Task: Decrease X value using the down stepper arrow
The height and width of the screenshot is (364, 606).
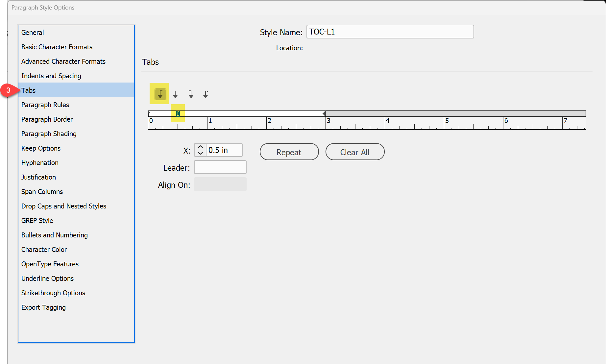Action: pos(200,153)
